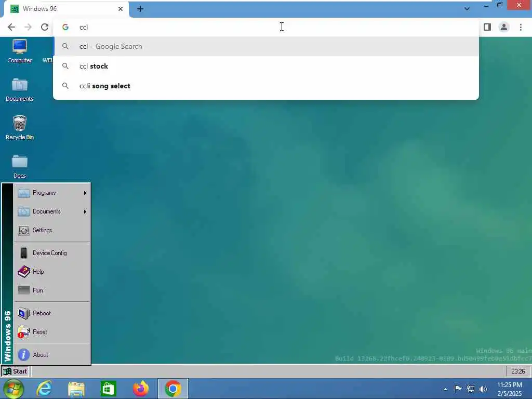Click the Windows 7 Start orb
The height and width of the screenshot is (399, 532).
[14, 389]
